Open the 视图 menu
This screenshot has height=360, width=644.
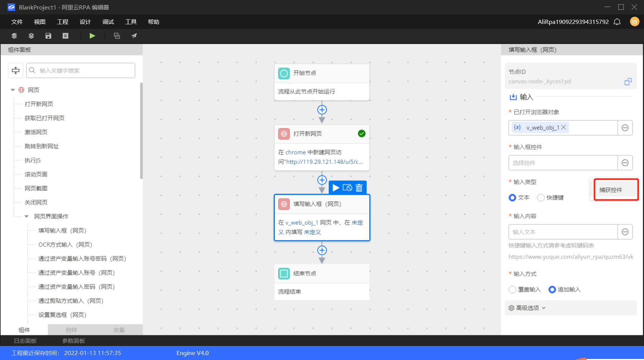(40, 22)
